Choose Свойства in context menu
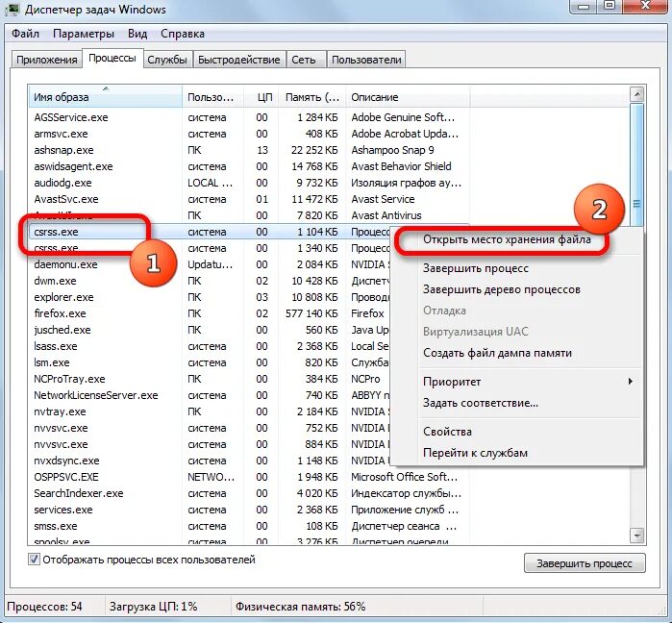672x623 pixels. point(447,432)
